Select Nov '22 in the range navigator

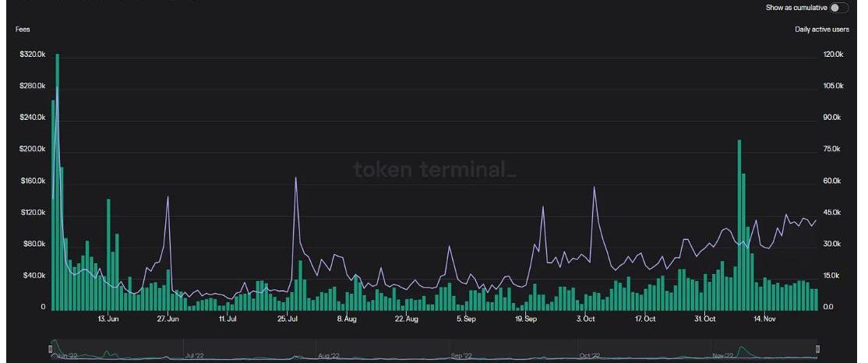click(x=723, y=355)
